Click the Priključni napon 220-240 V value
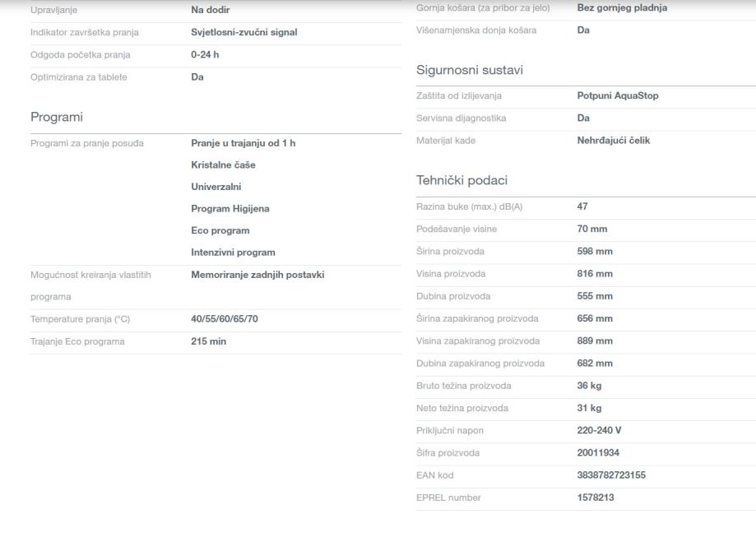This screenshot has width=756, height=533. coord(599,430)
